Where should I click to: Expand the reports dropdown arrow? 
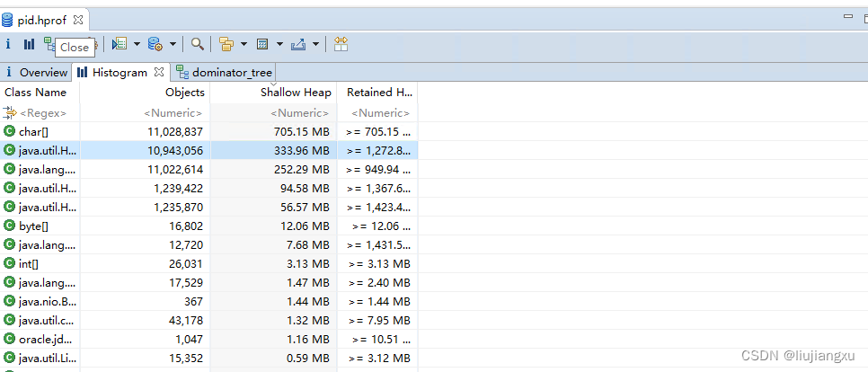[x=137, y=44]
